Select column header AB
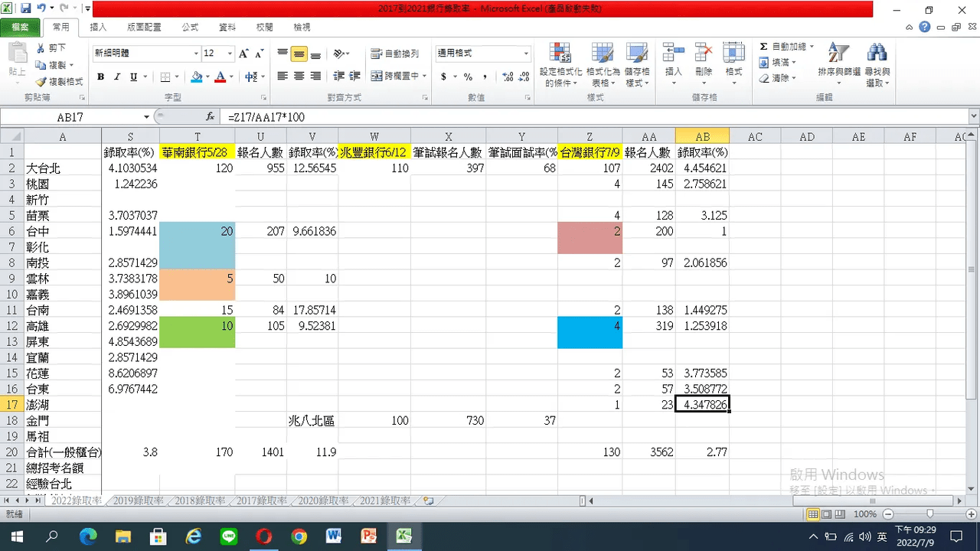The image size is (980, 551). pos(702,137)
